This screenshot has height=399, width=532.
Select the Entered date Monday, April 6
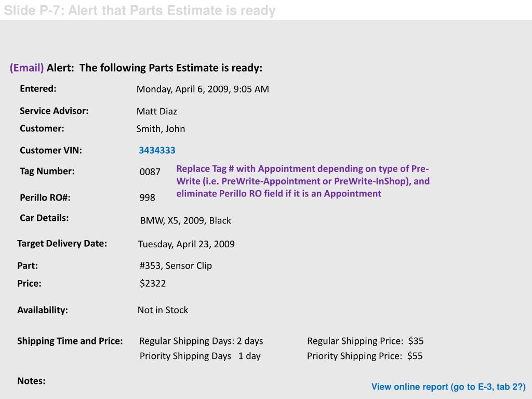(203, 89)
